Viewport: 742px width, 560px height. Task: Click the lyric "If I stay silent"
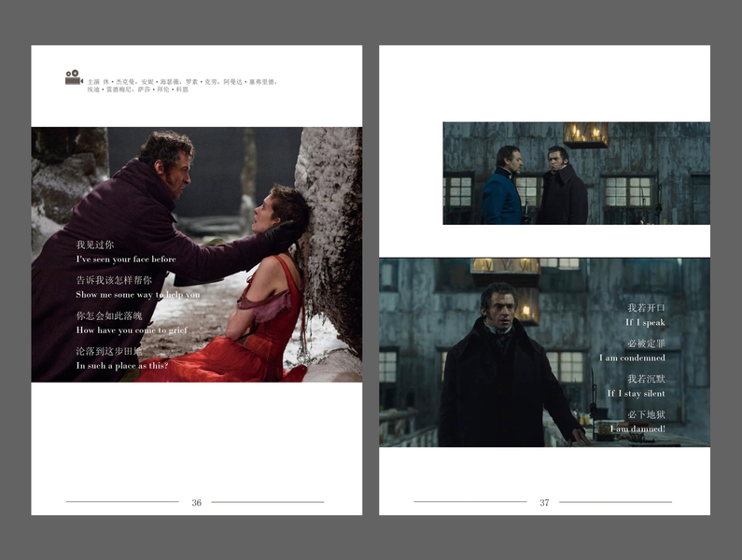(637, 393)
